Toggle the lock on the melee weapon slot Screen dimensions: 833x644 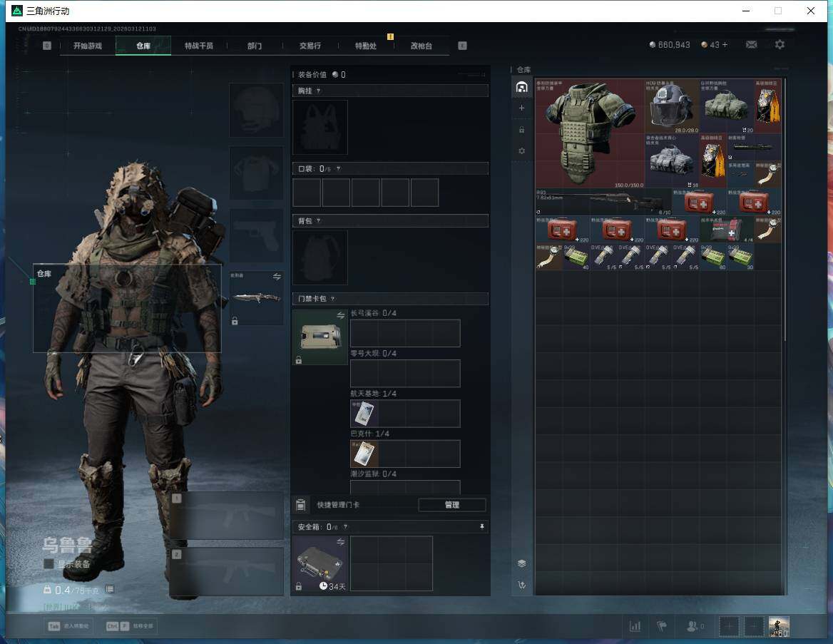(x=235, y=320)
